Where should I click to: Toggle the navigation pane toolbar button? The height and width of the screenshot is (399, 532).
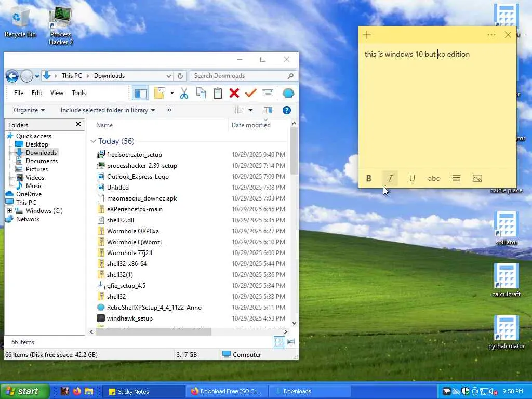pyautogui.click(x=140, y=94)
